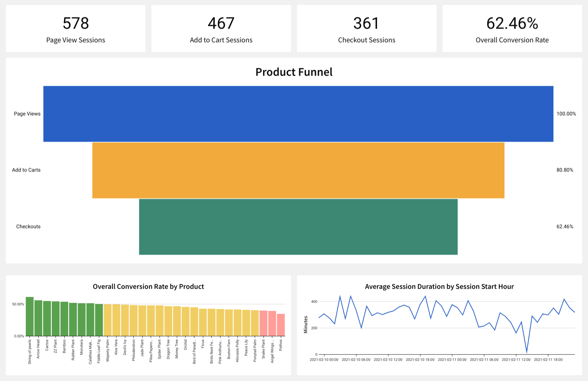Click the Minutes axis label on the line chart

[306, 323]
